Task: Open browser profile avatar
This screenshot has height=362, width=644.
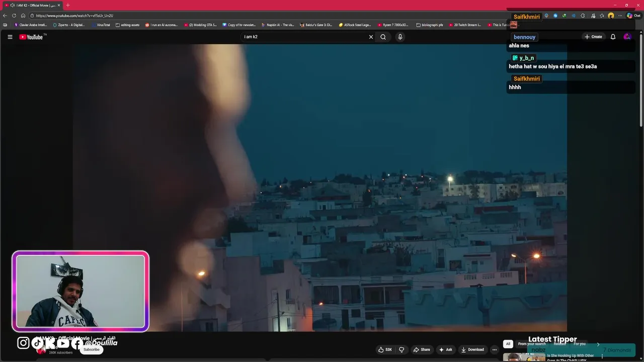Action: click(x=611, y=16)
